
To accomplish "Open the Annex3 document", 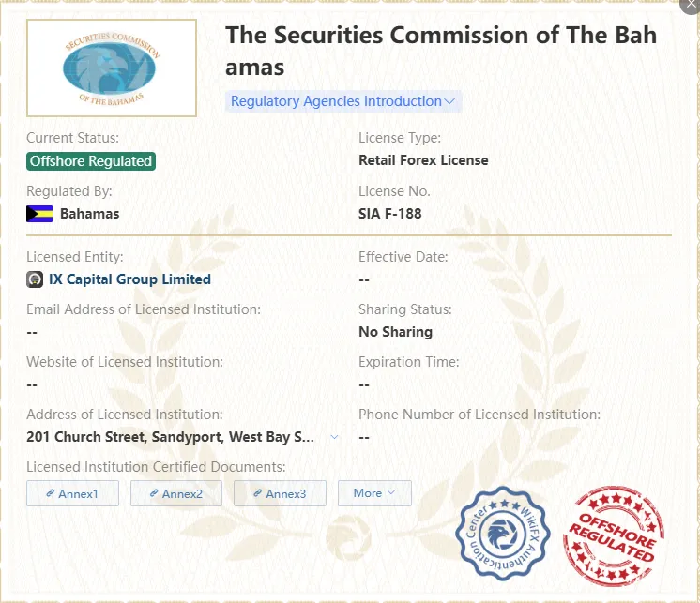I will (x=280, y=493).
